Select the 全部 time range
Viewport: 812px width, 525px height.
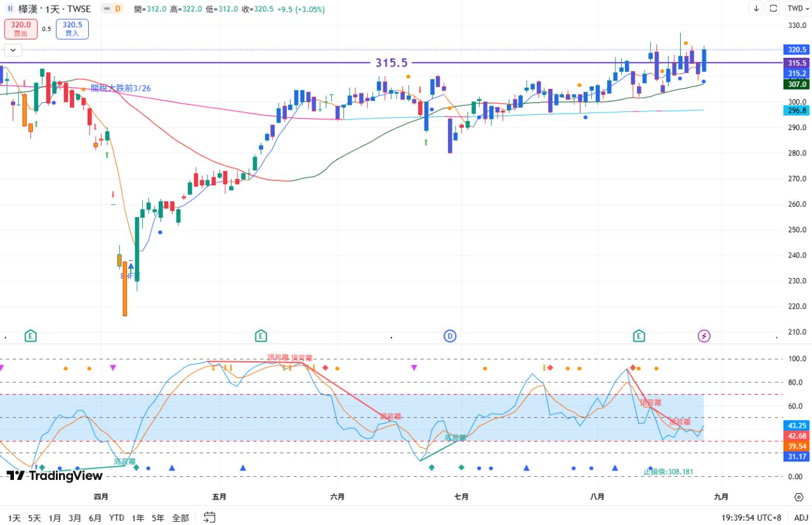180,518
